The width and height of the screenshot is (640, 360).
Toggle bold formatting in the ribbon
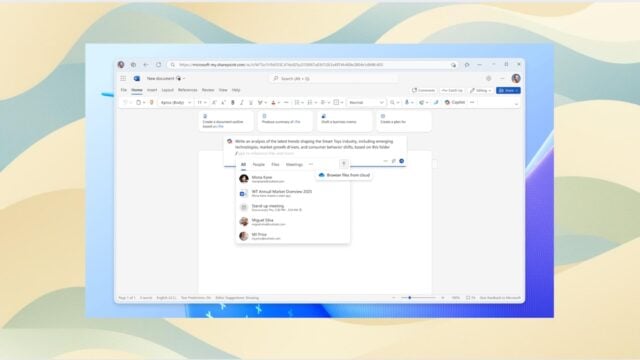tap(233, 102)
